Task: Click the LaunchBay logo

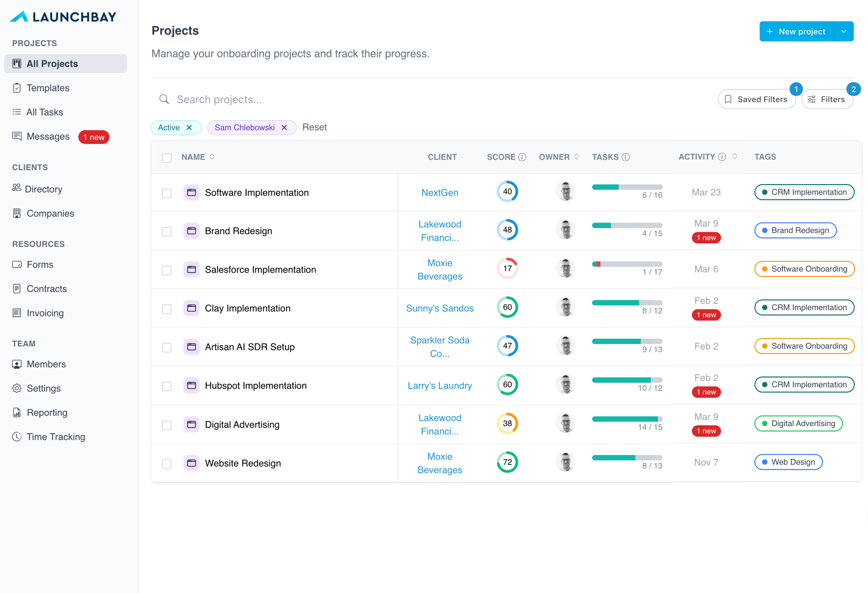Action: pos(63,17)
